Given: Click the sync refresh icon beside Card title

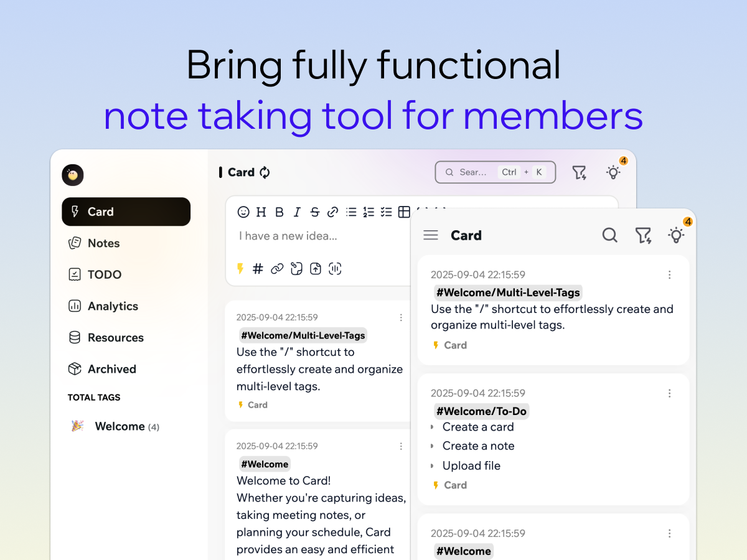Looking at the screenshot, I should point(265,172).
